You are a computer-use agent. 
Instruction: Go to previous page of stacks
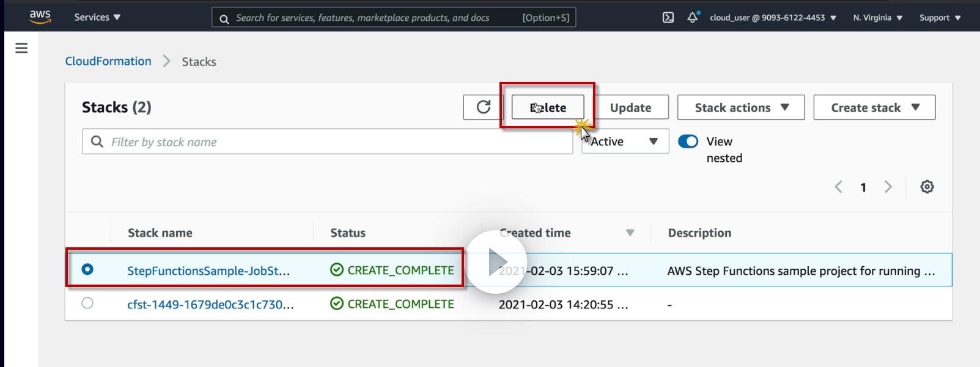pos(839,187)
